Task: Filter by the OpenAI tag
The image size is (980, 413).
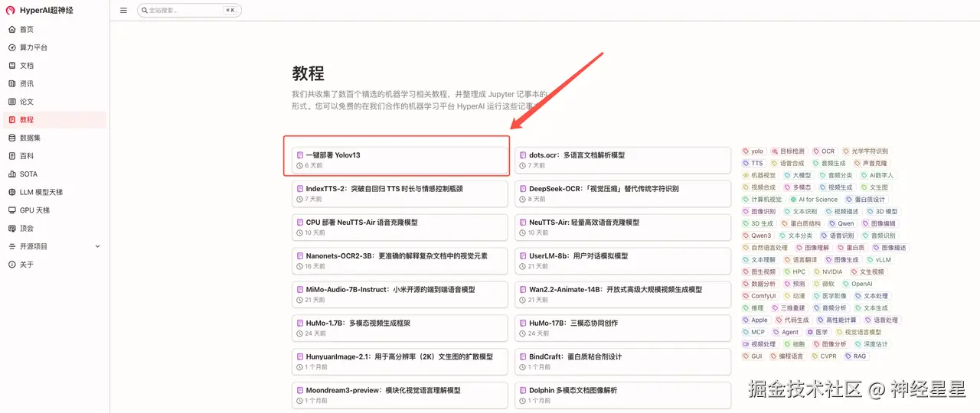Action: (x=857, y=285)
